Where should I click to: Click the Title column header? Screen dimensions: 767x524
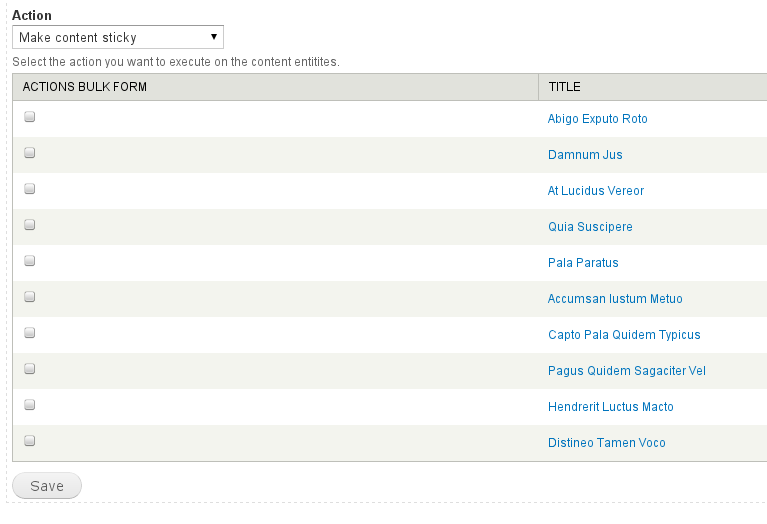(x=565, y=87)
